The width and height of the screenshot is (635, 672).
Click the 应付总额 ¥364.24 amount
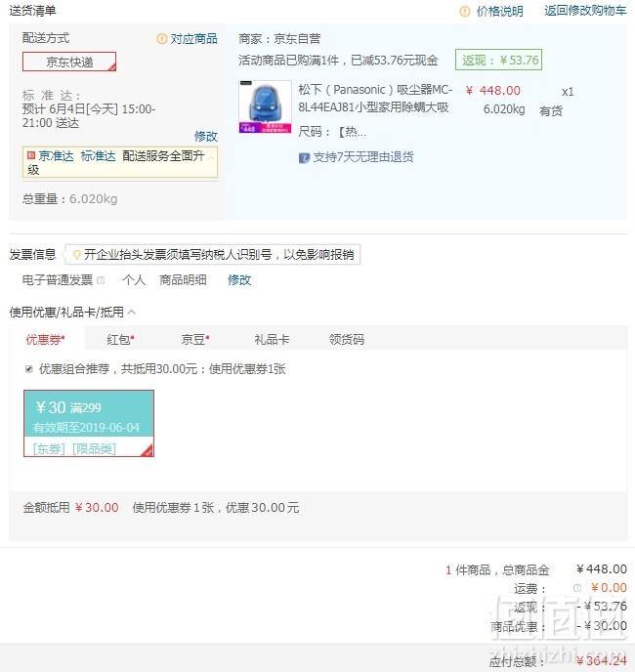(602, 660)
